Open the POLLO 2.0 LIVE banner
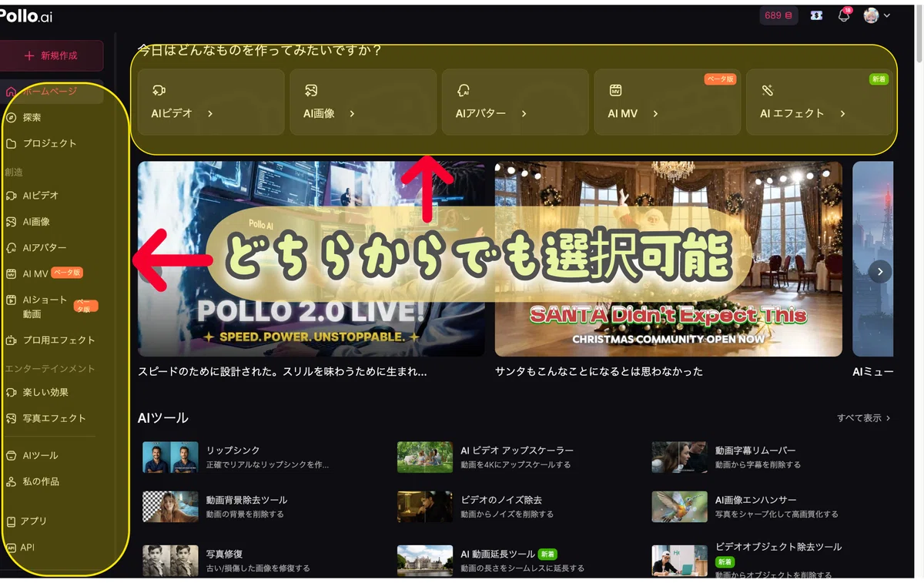This screenshot has width=924, height=583. click(311, 259)
